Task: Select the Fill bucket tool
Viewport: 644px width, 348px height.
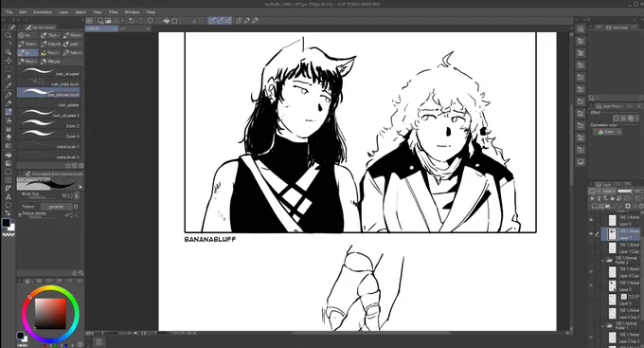Action: (x=8, y=156)
